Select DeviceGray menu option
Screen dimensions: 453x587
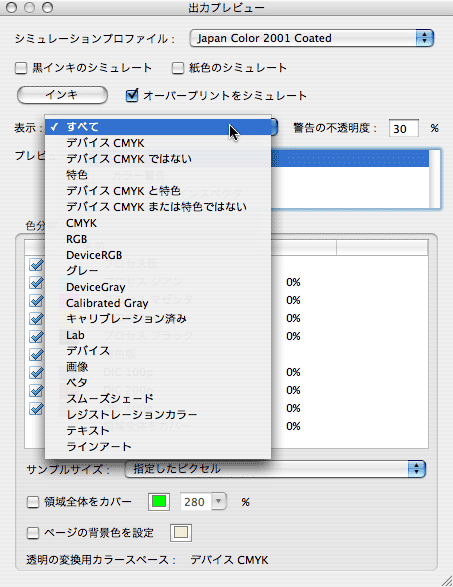coord(158,287)
